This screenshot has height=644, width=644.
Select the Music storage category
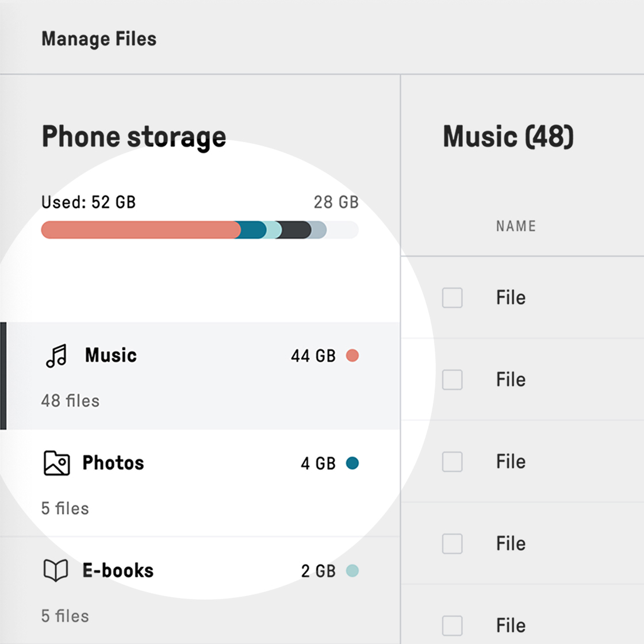(x=110, y=355)
